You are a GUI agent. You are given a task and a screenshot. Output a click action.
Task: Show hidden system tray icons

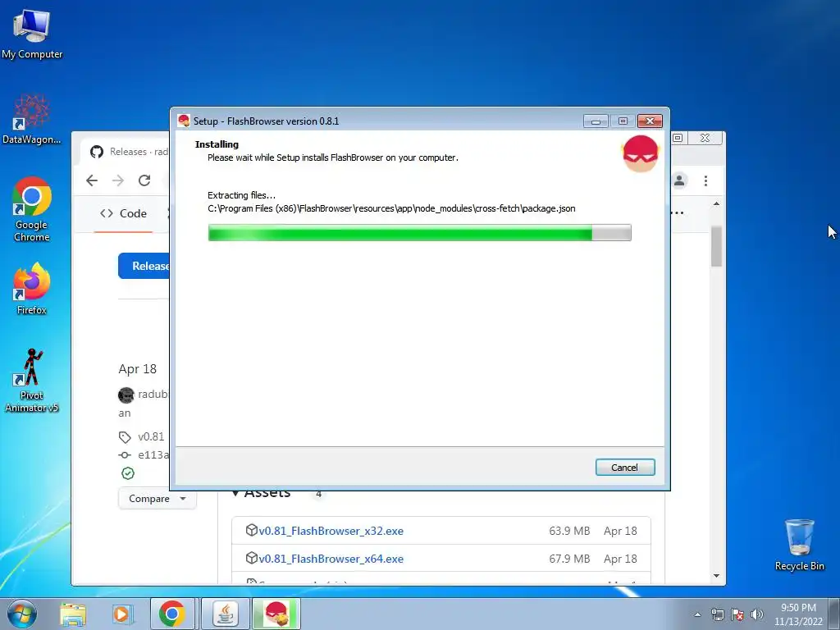[697, 614]
